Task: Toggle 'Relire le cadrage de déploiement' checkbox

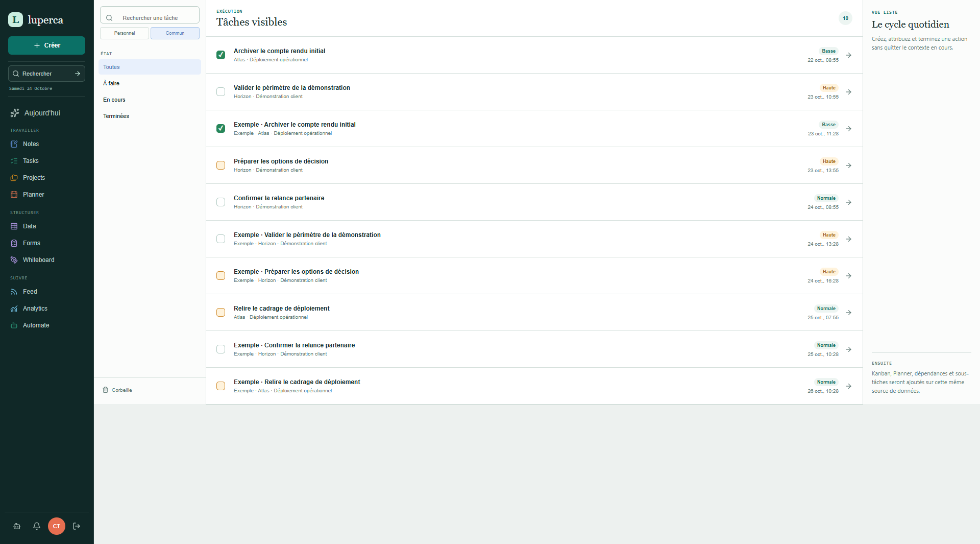Action: click(x=220, y=312)
